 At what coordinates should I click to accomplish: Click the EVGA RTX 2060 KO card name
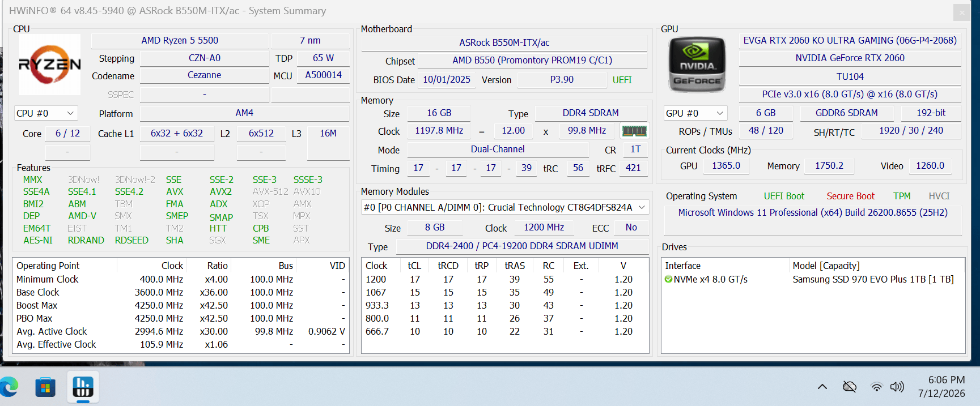pos(850,41)
